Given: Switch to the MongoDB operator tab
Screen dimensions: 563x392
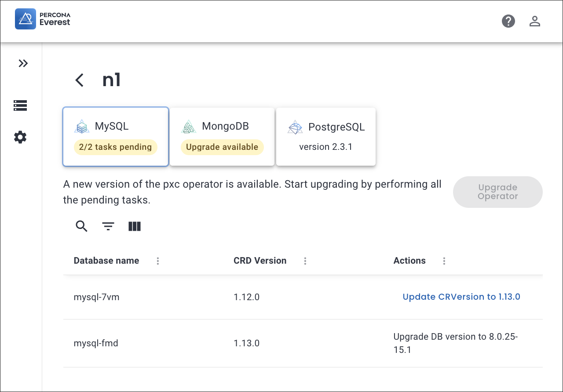Looking at the screenshot, I should pos(222,137).
